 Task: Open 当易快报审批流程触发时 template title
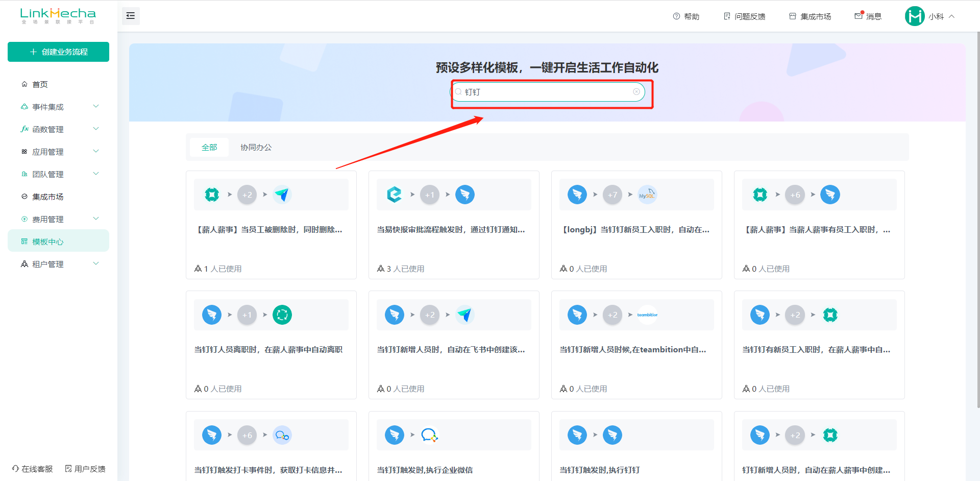pyautogui.click(x=451, y=230)
